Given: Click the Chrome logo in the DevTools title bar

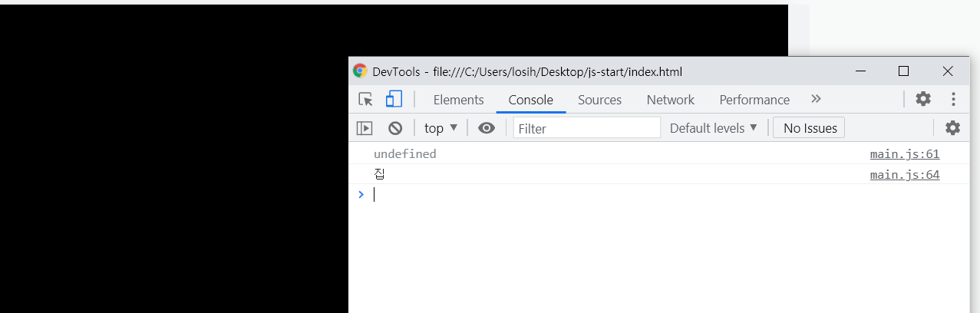Looking at the screenshot, I should (360, 71).
